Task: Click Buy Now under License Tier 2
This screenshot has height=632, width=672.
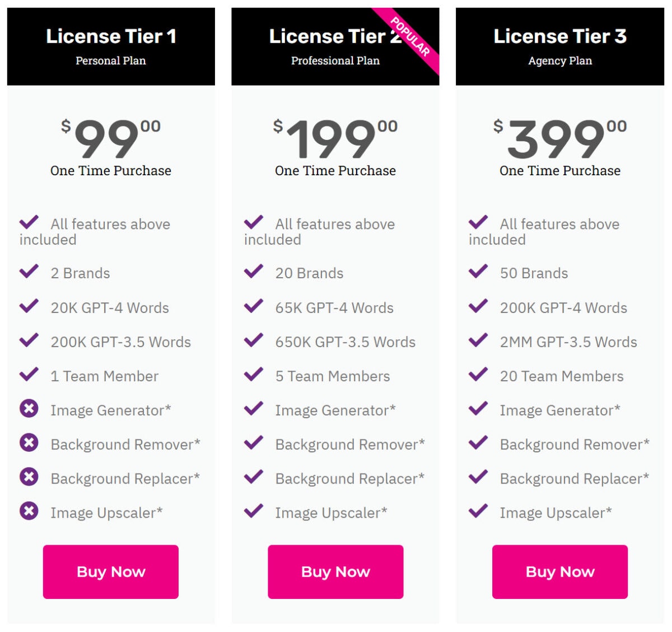Action: coord(335,572)
